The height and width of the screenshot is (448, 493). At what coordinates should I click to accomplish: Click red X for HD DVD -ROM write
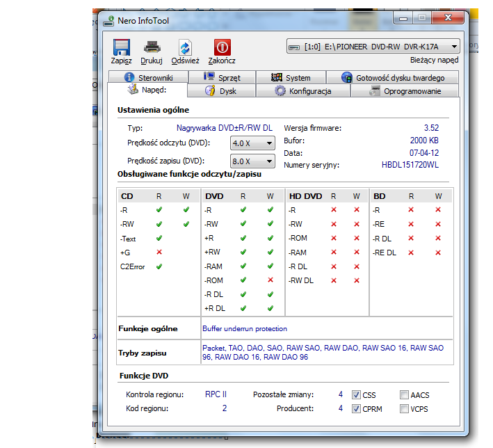pos(357,238)
